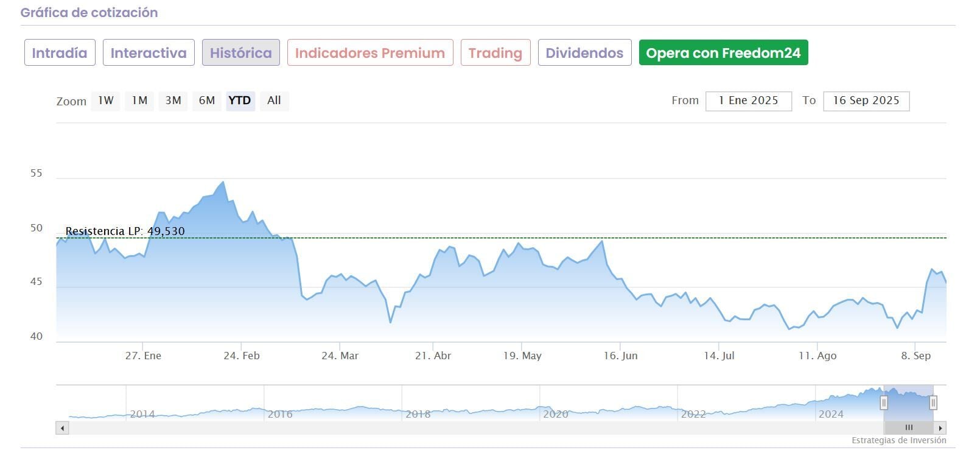
Task: Open the Trading tab
Action: point(495,53)
